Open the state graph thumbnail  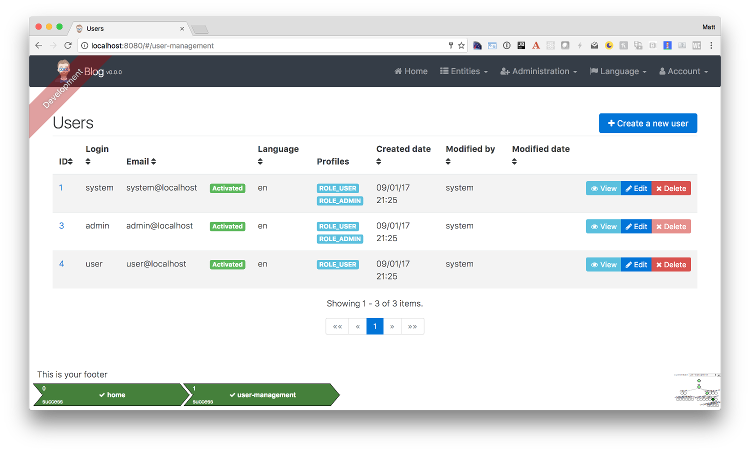coord(697,390)
